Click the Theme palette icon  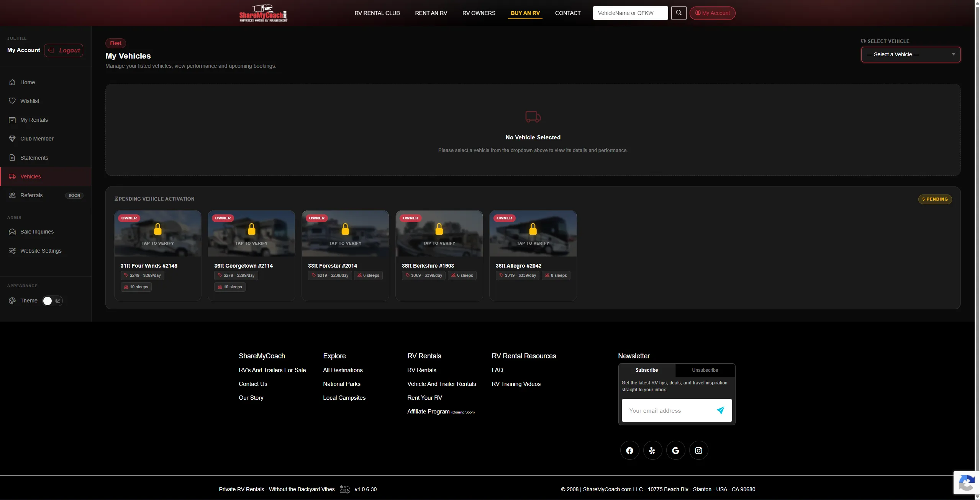tap(12, 301)
